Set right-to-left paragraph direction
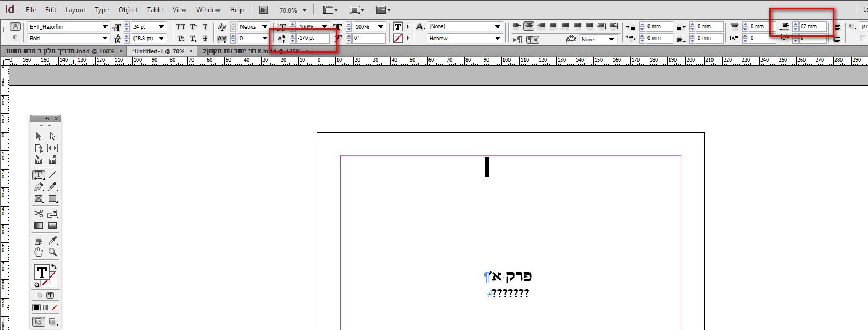This screenshot has height=330, width=868. [532, 39]
